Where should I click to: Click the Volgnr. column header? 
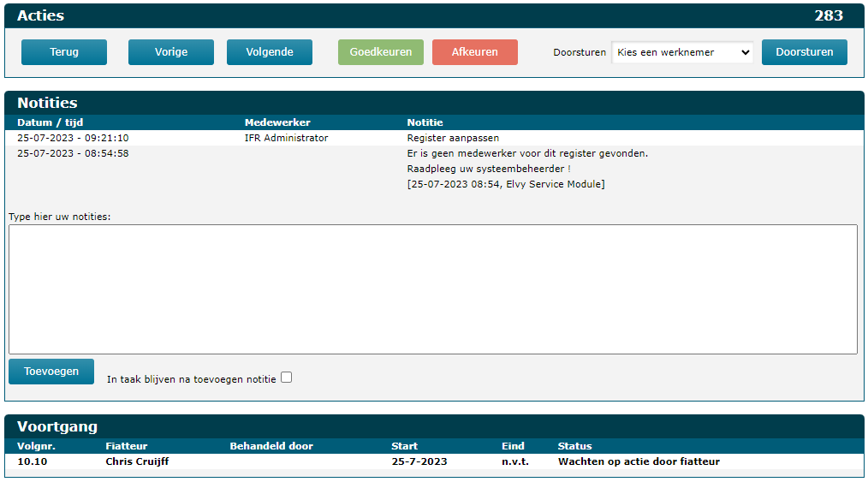(x=38, y=446)
